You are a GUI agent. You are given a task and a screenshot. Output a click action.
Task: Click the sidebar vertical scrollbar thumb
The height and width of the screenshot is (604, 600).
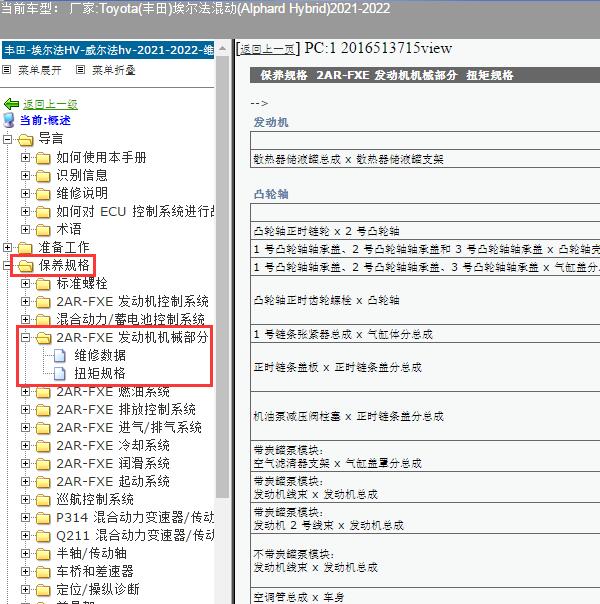[x=222, y=277]
